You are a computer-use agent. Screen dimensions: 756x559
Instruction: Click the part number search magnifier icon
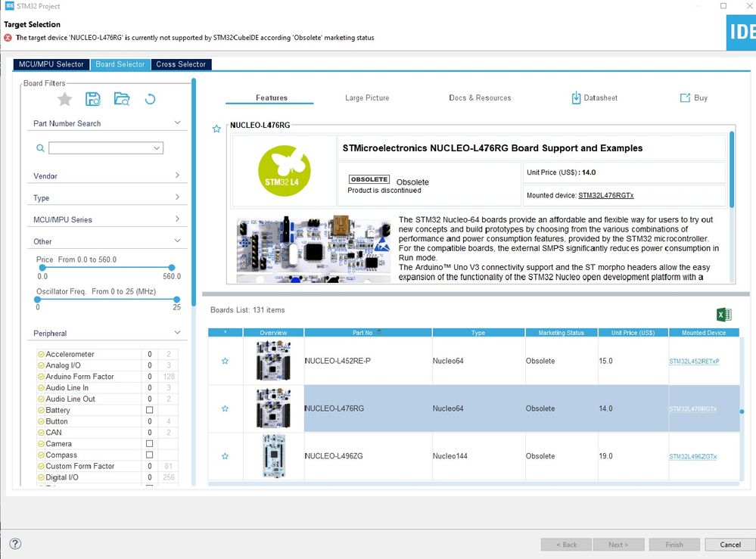41,148
